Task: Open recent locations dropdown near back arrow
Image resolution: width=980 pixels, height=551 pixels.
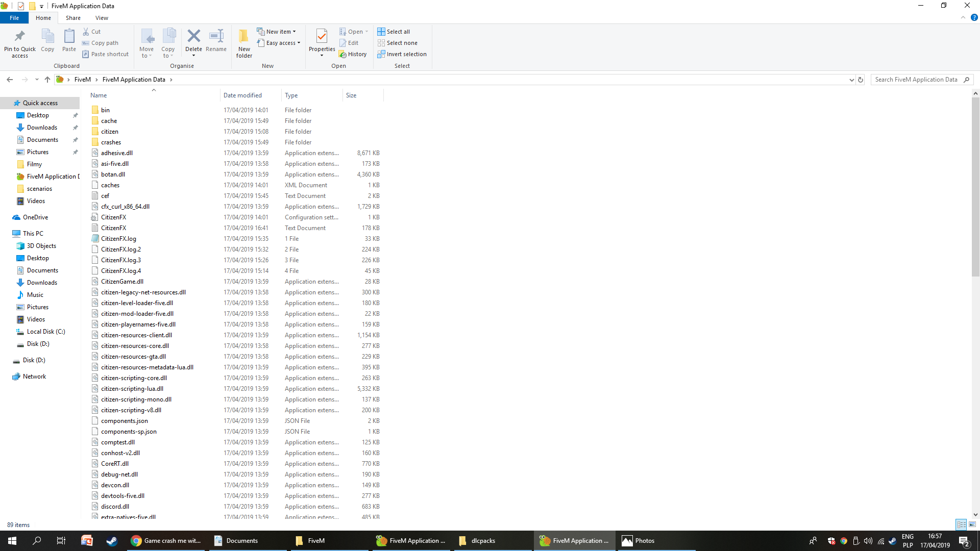Action: [x=37, y=80]
